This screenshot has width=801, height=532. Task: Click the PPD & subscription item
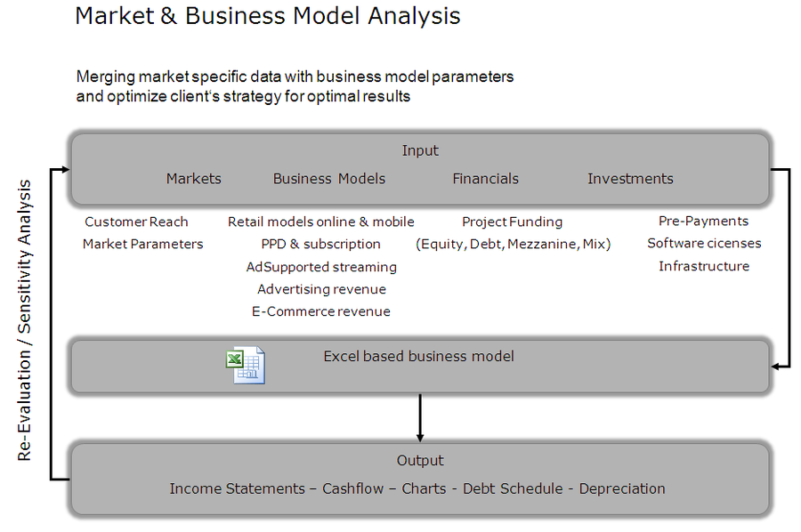(321, 244)
